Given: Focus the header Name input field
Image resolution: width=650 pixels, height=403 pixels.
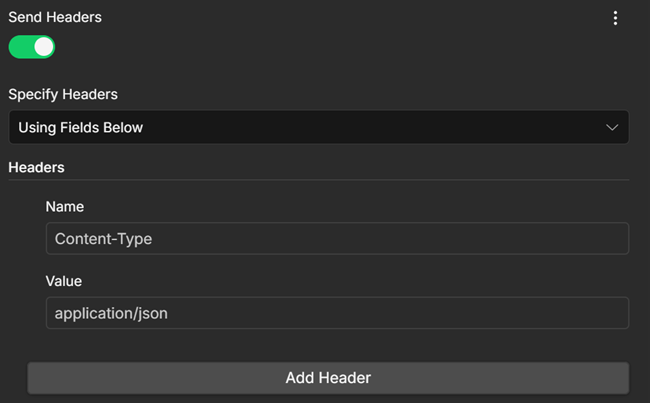Looking at the screenshot, I should 337,238.
